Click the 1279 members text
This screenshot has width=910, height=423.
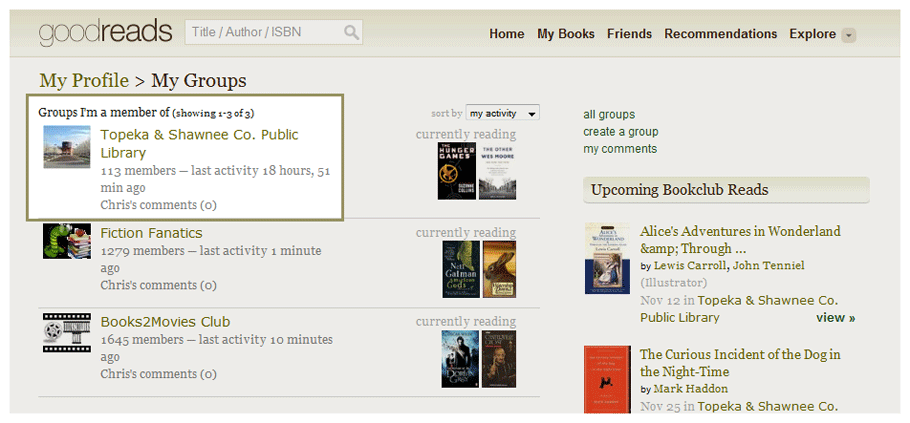142,251
